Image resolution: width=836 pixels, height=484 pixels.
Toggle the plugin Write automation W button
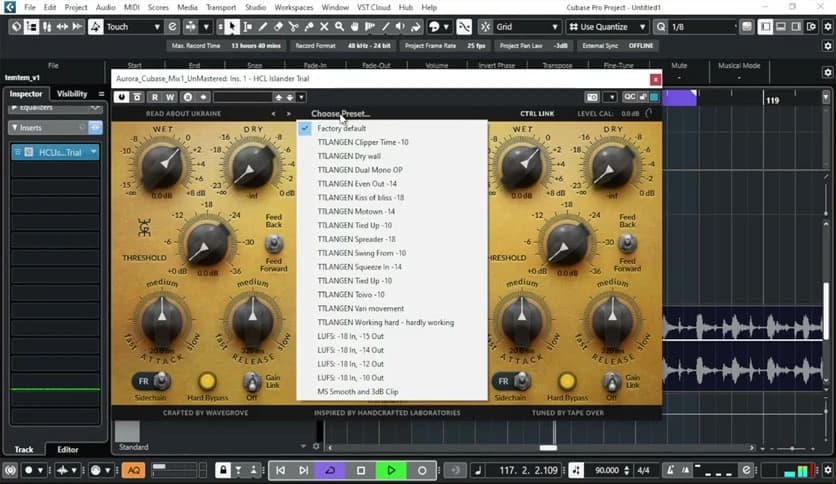coord(170,97)
